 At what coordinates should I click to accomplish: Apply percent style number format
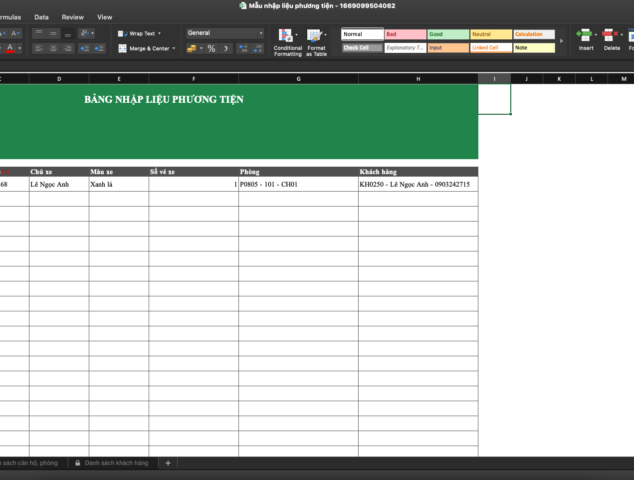click(211, 48)
